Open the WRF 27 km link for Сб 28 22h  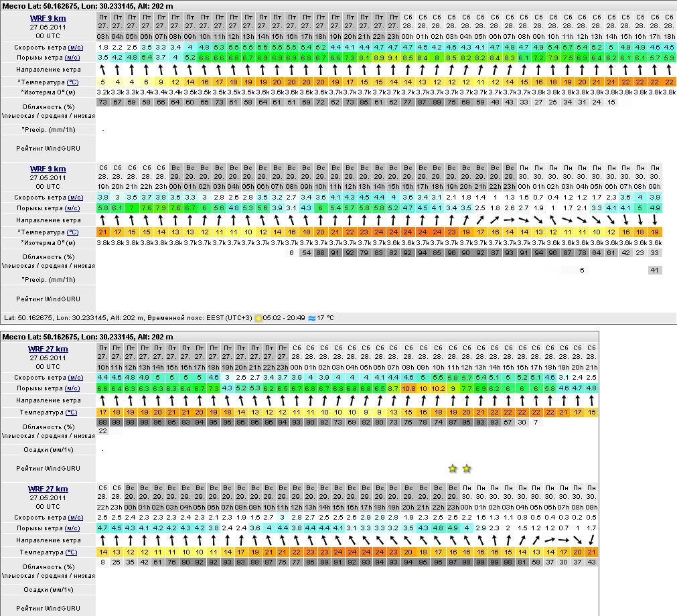point(48,489)
